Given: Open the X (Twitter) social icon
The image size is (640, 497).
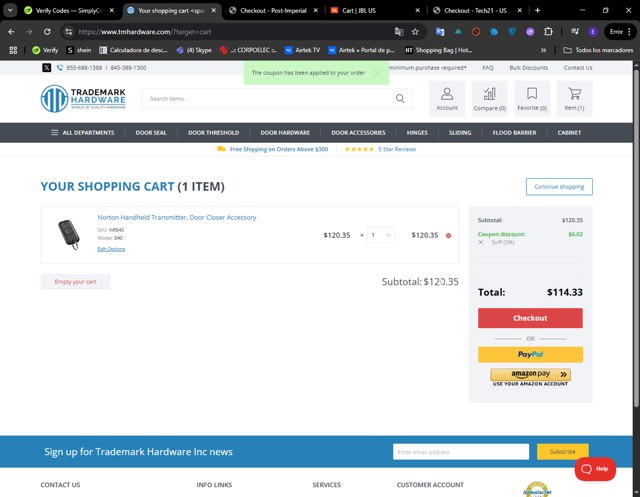Looking at the screenshot, I should 47,68.
